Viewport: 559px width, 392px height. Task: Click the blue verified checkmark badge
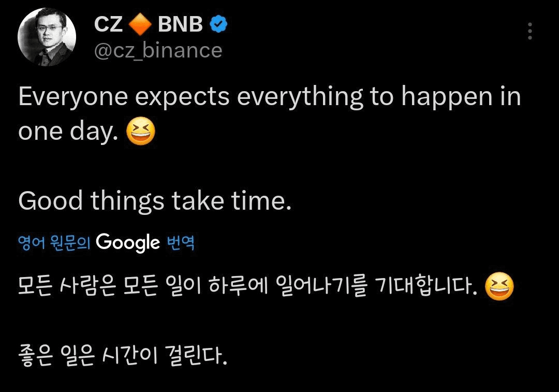218,24
